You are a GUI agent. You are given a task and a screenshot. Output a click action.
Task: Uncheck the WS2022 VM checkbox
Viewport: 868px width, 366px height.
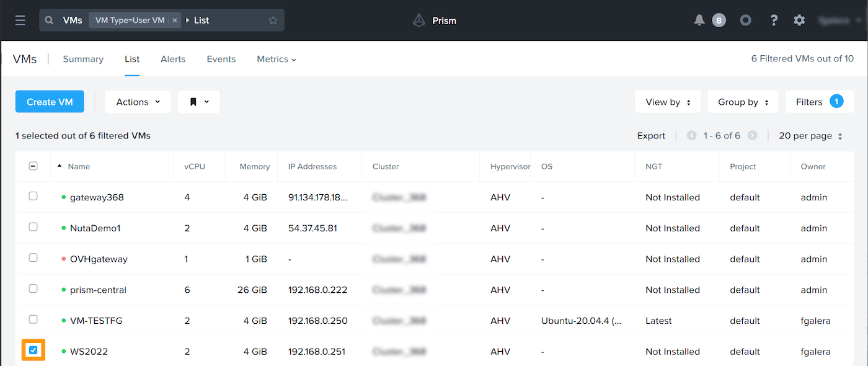pos(33,350)
